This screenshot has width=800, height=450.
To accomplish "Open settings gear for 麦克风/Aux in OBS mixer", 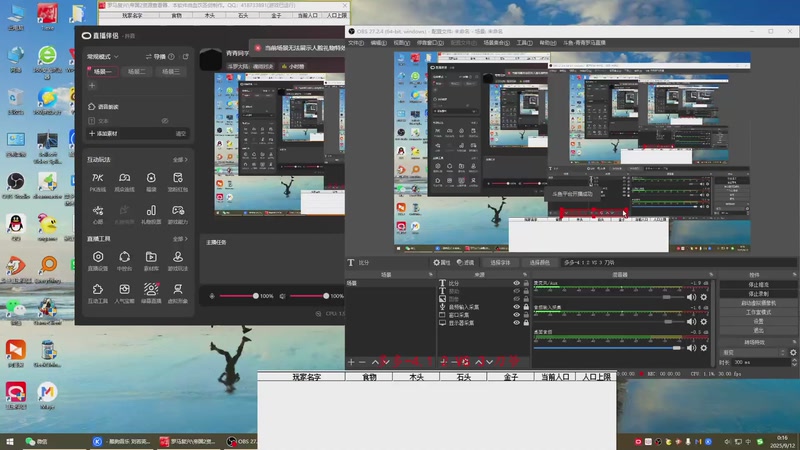I will click(x=704, y=297).
